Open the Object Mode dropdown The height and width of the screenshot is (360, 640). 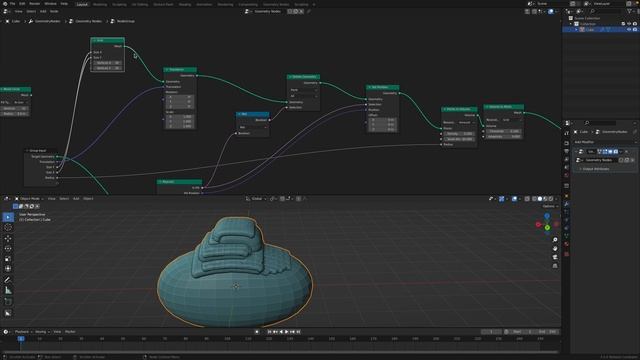[29, 199]
